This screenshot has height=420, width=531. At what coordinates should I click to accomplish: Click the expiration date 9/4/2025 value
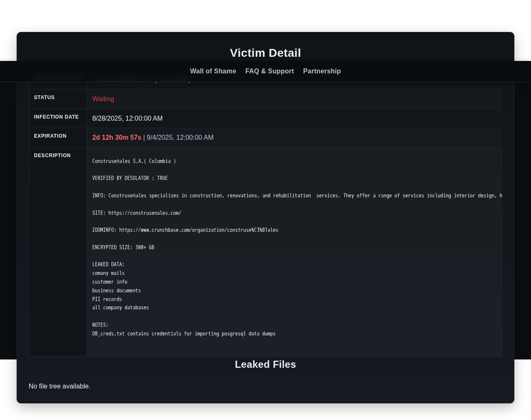coord(180,138)
